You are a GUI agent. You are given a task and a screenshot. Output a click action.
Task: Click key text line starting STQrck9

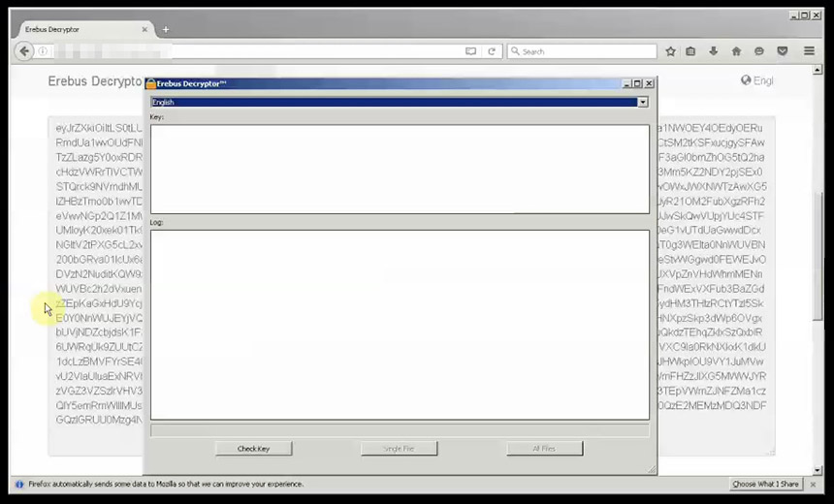pyautogui.click(x=99, y=187)
